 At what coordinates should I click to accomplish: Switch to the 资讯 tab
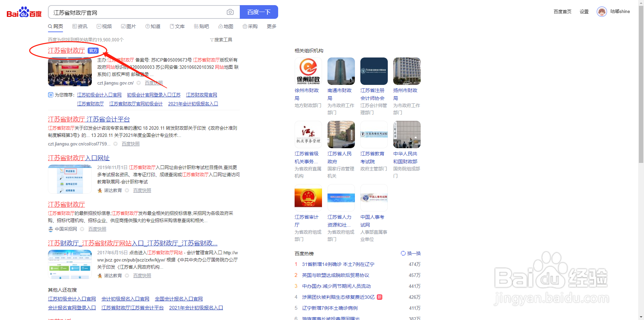80,26
